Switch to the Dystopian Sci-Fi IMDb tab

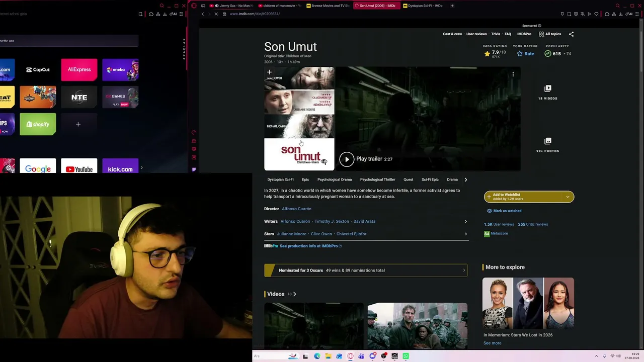(x=424, y=6)
